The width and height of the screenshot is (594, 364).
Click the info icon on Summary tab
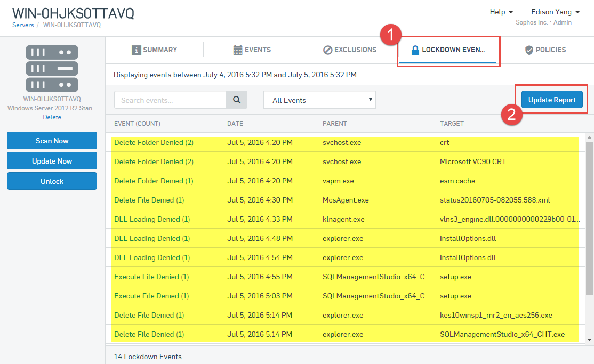tap(137, 50)
